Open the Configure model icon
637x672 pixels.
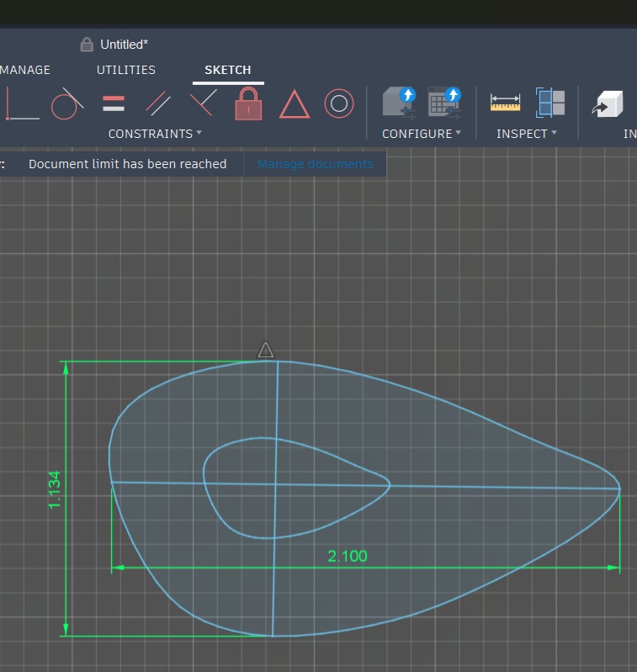click(399, 103)
